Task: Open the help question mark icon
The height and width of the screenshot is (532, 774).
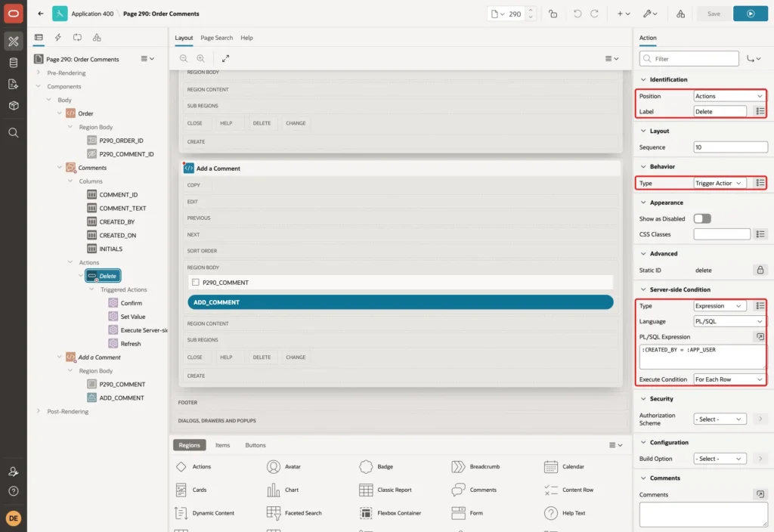Action: (14, 491)
